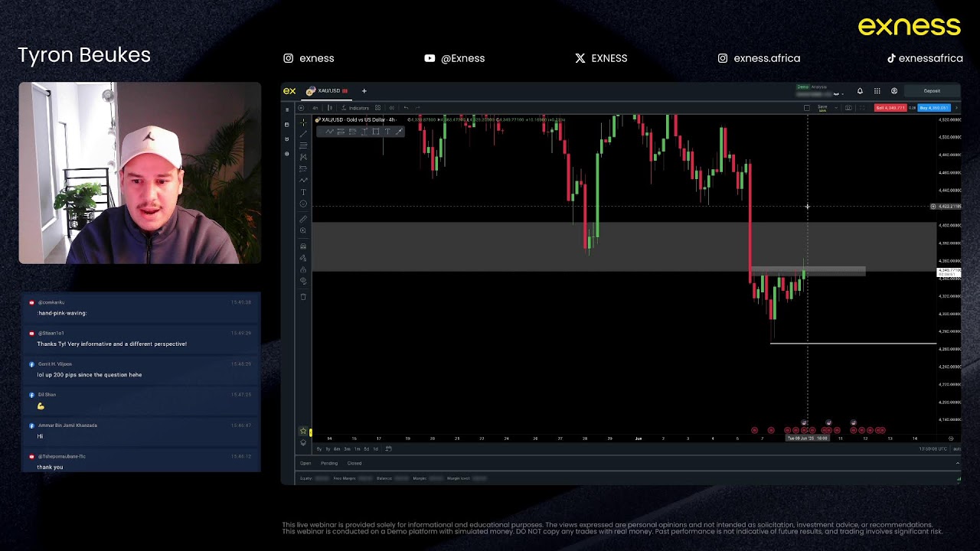Click the Deposit button
This screenshot has height=551, width=980.
click(x=932, y=91)
